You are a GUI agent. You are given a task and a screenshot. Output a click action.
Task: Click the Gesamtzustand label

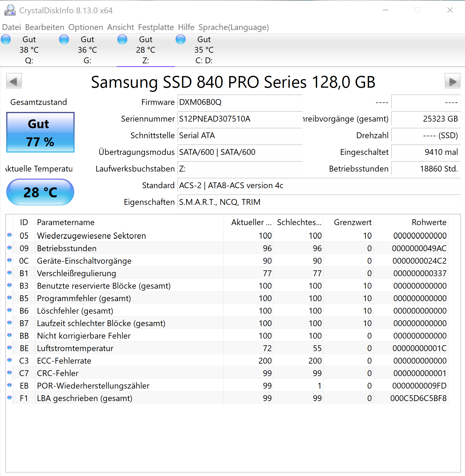(39, 102)
